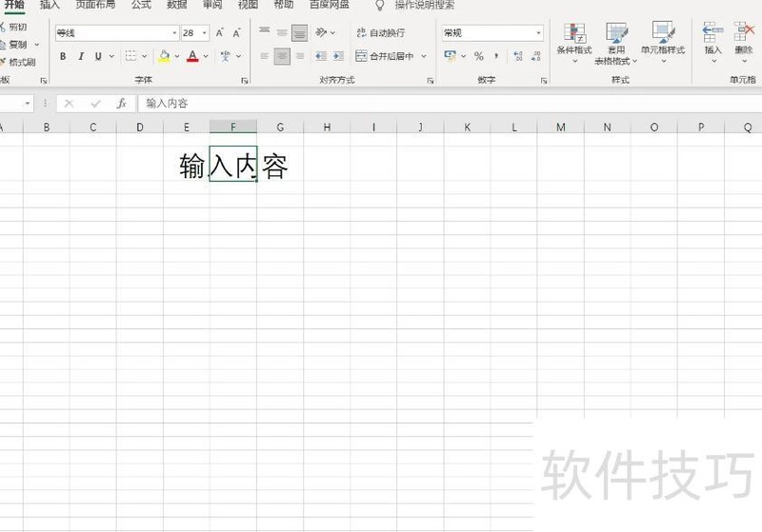Expand the name box dropdown arrow
The width and height of the screenshot is (762, 532).
(28, 104)
